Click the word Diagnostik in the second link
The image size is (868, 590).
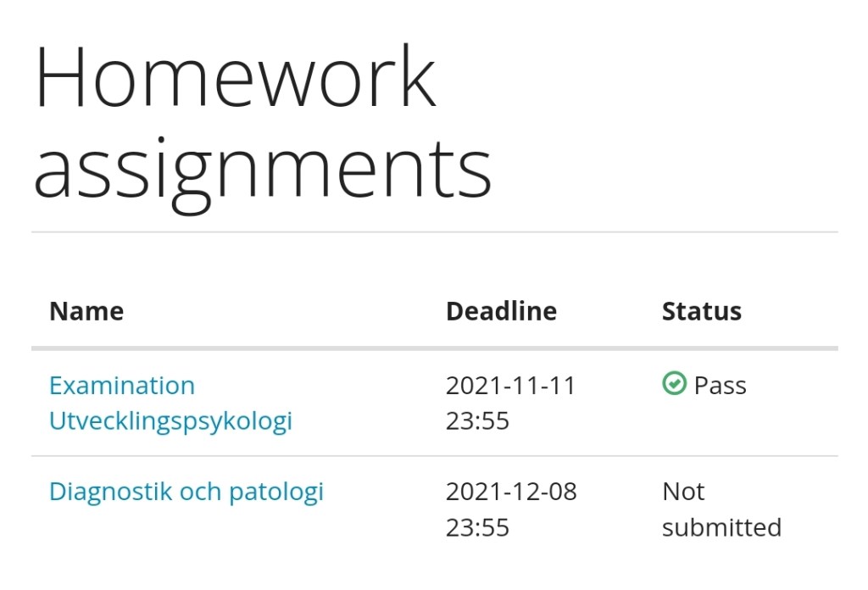point(110,492)
